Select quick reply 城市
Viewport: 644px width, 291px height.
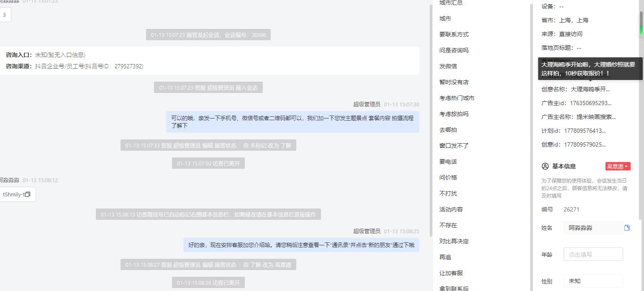(x=445, y=18)
